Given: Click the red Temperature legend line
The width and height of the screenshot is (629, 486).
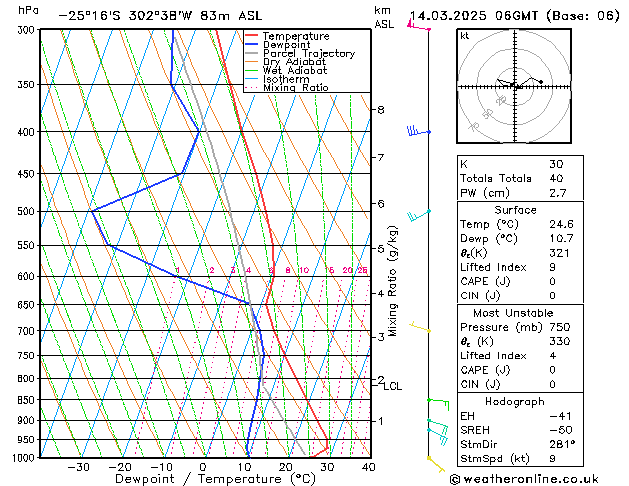Looking at the screenshot, I should tap(252, 36).
